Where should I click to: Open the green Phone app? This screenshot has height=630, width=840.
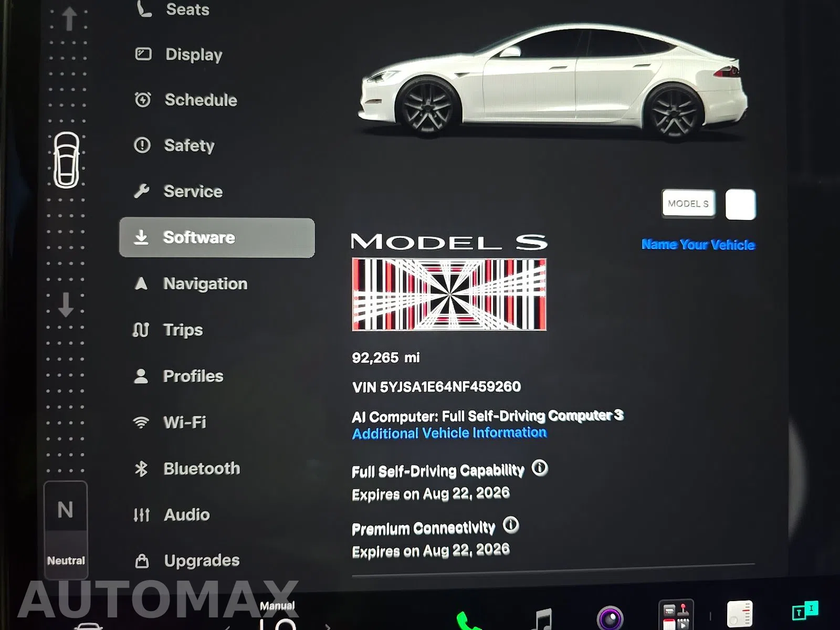467,621
